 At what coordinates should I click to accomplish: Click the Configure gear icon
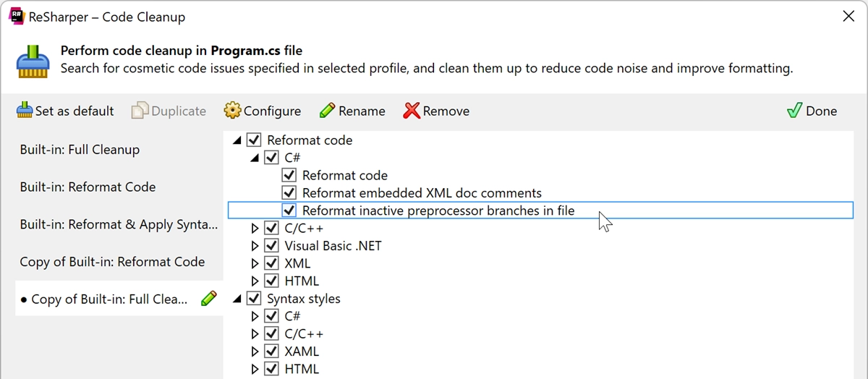(x=232, y=111)
